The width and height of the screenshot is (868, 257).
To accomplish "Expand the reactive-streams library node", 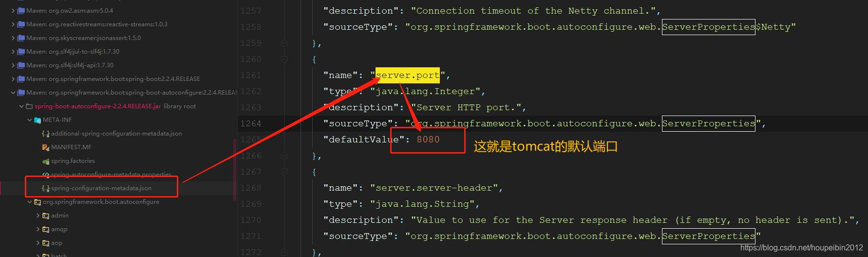I will (x=13, y=24).
